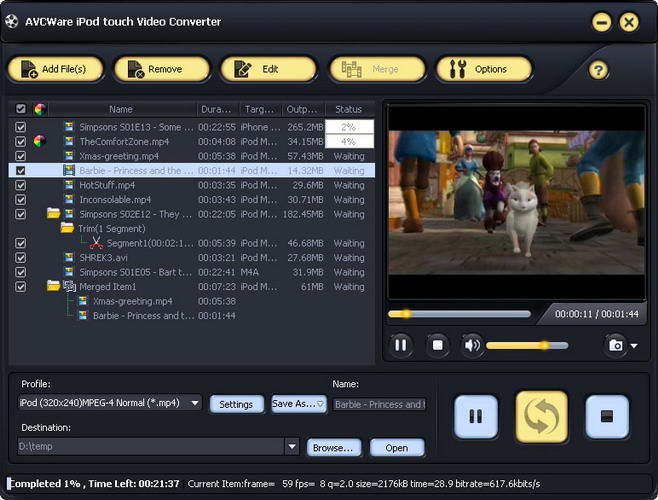
Task: Uncheck TheComfortZone.mp4 checkbox
Action: tap(21, 141)
